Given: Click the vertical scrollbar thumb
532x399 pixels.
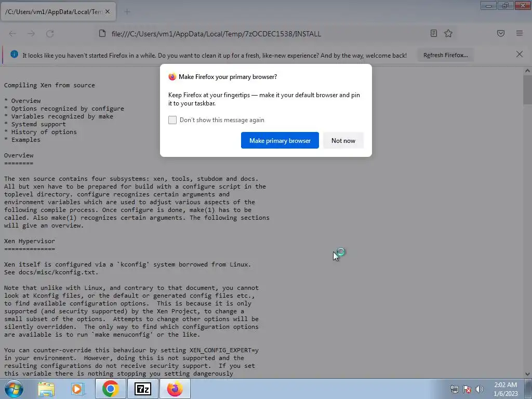Looking at the screenshot, I should [527, 90].
